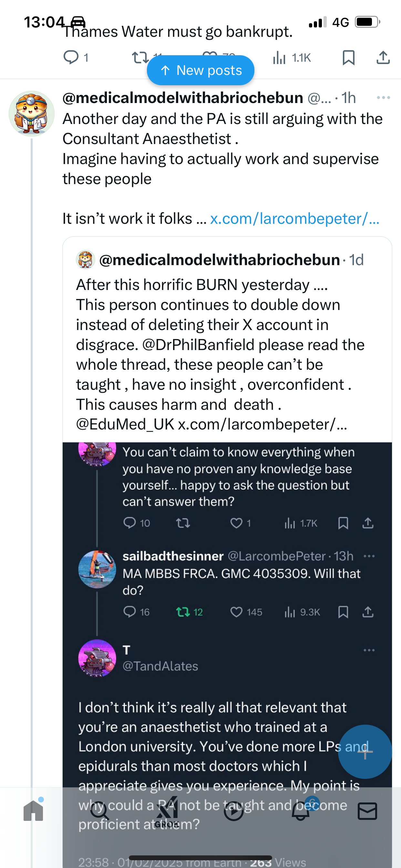Open the x.com/larcombepeter blue link
The image size is (401, 868).
click(x=295, y=219)
